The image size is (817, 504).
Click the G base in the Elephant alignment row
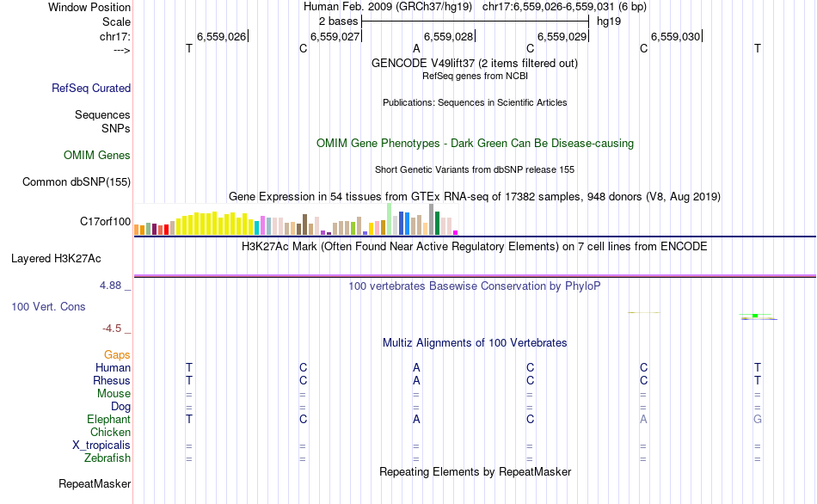pyautogui.click(x=758, y=420)
